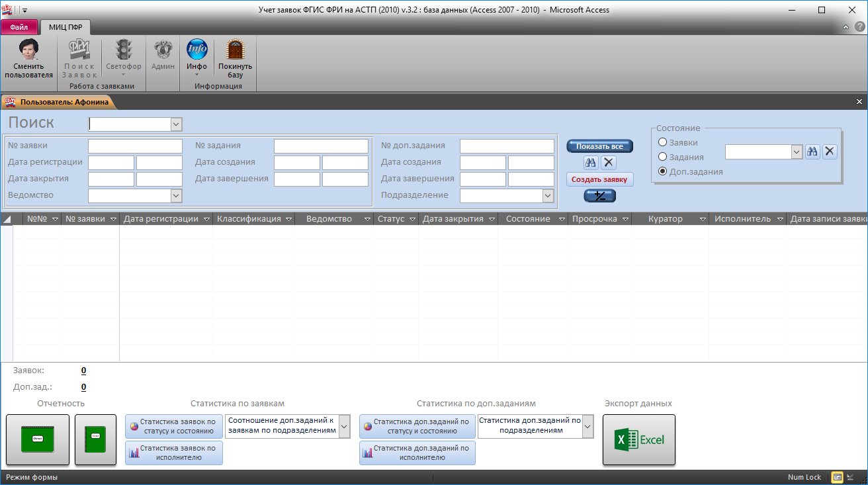Click the binoculars icon in Состояние panel
Image resolution: width=868 pixels, height=485 pixels.
812,152
